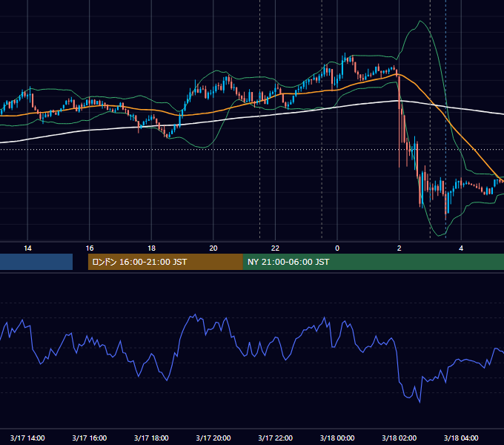Click the 3/17 16:00 date label

click(x=90, y=438)
